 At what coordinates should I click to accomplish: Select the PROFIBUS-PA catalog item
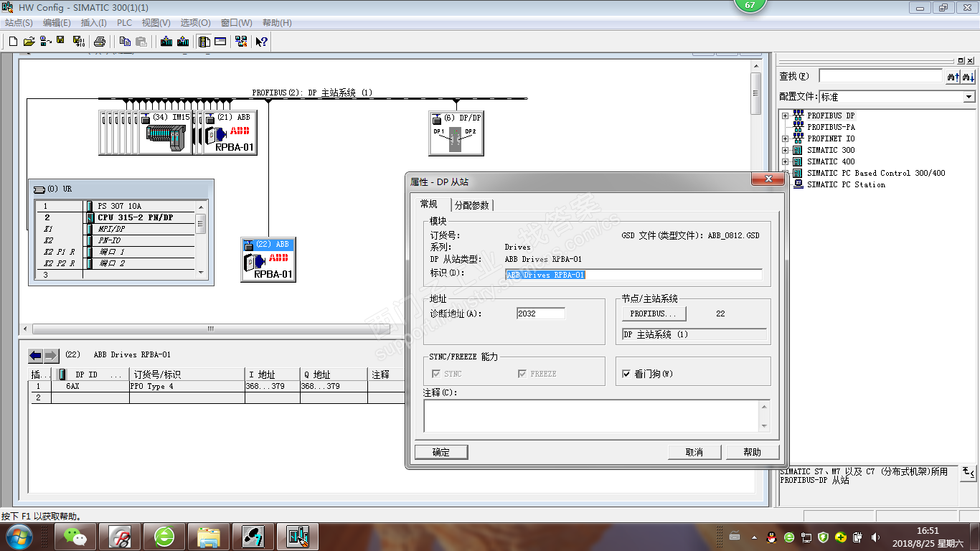tap(831, 127)
